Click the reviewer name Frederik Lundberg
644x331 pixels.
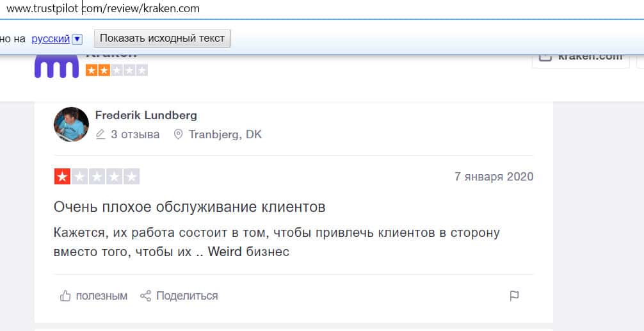[x=146, y=115]
